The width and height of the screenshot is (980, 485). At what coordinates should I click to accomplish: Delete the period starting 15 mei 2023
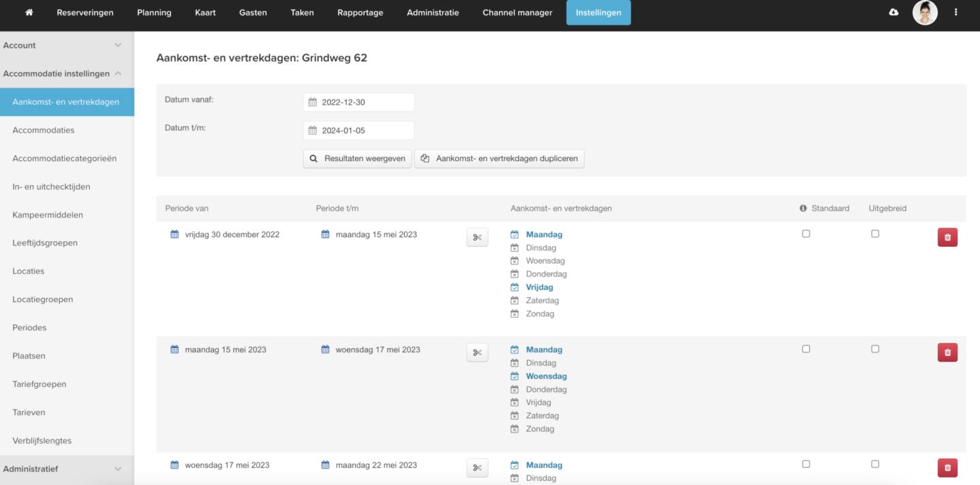[x=947, y=352]
